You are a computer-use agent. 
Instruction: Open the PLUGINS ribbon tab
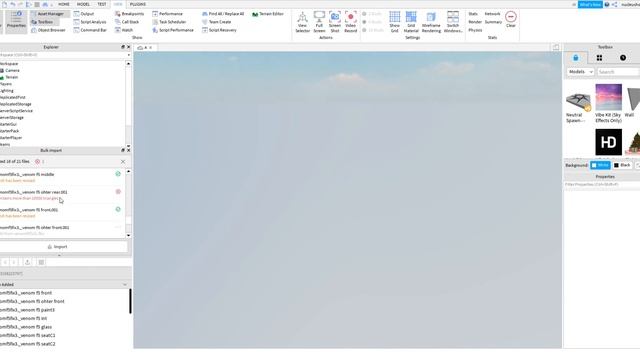(x=138, y=4)
